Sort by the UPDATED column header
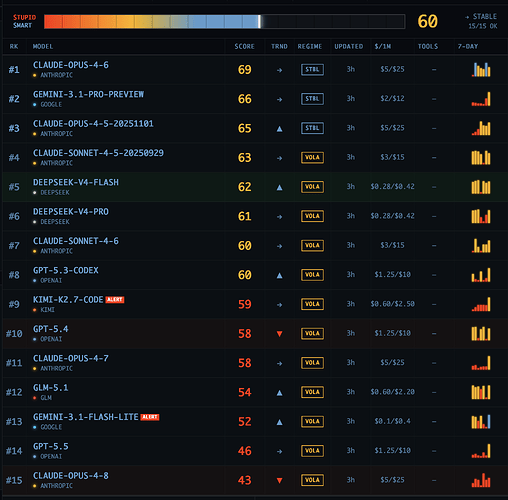This screenshot has height=500, width=508. (x=349, y=46)
